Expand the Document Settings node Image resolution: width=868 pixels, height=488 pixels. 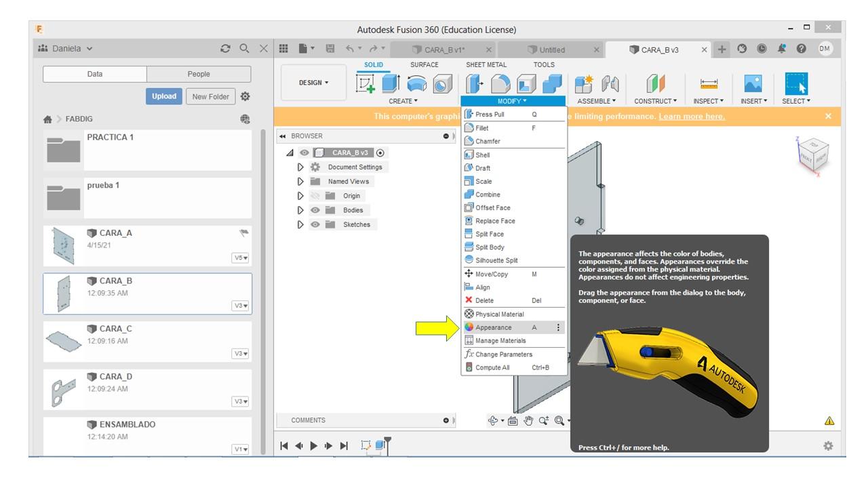coord(300,167)
